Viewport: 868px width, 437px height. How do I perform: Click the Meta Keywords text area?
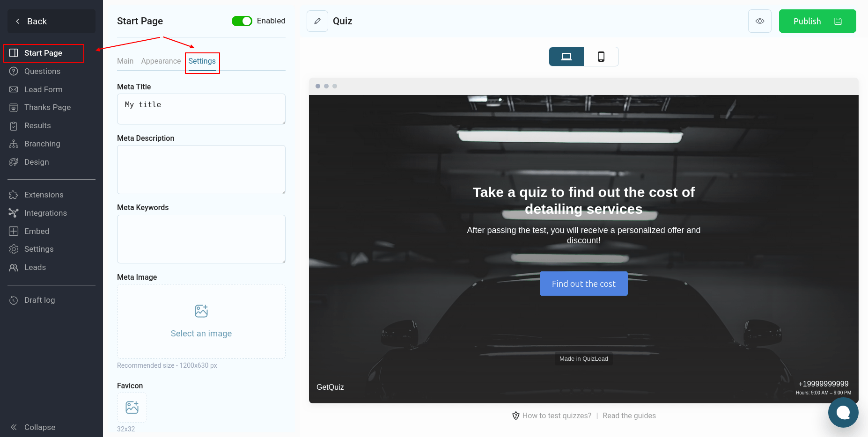[x=201, y=239]
